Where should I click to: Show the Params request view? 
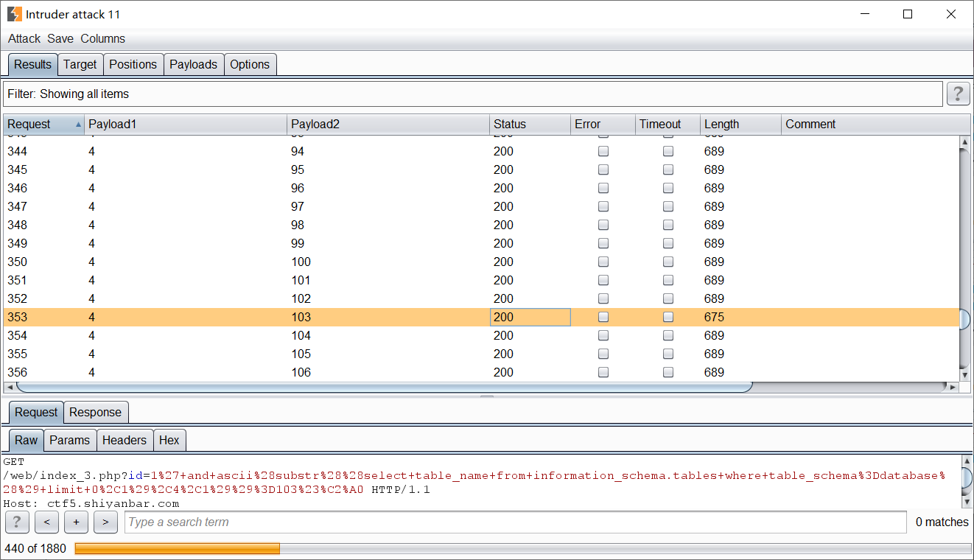click(70, 440)
